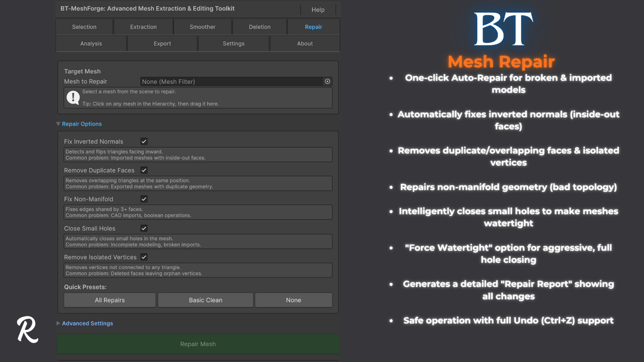Open the Help menu
644x362 pixels.
click(x=318, y=10)
